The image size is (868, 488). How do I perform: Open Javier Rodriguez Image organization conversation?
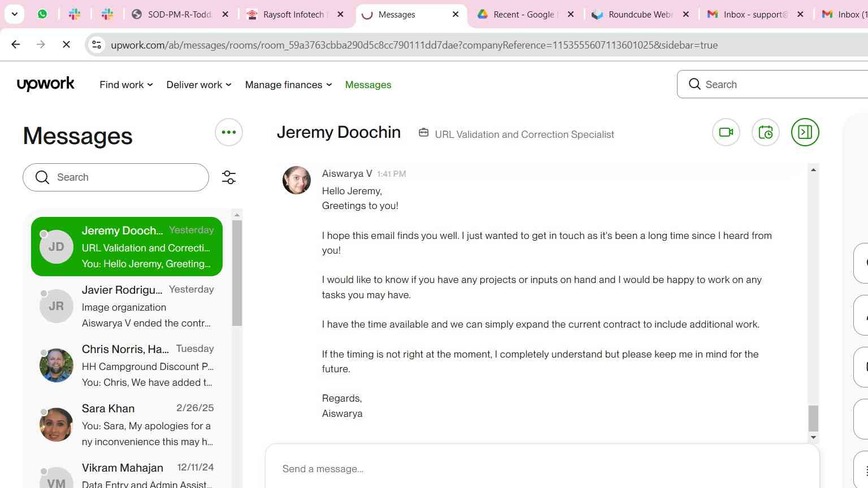click(x=127, y=306)
